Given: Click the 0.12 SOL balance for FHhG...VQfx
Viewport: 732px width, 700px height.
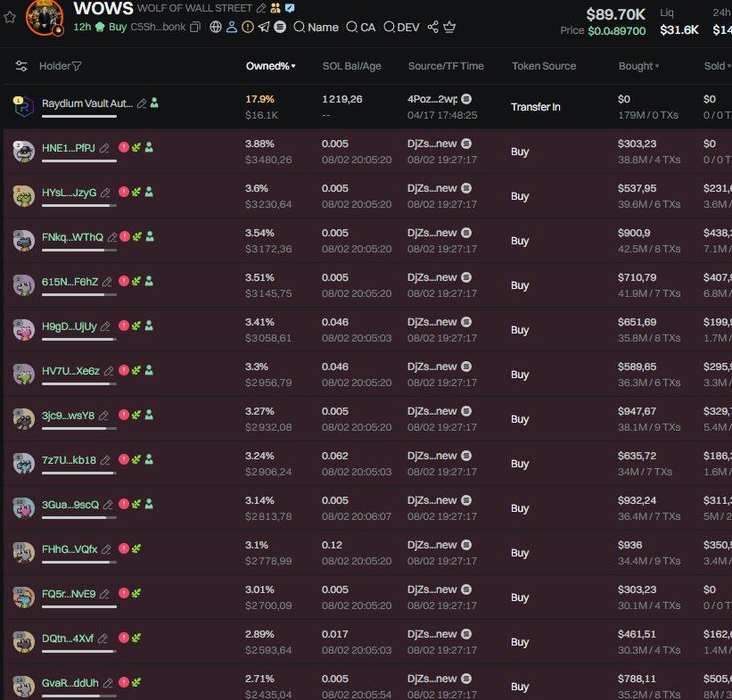Looking at the screenshot, I should (x=332, y=545).
